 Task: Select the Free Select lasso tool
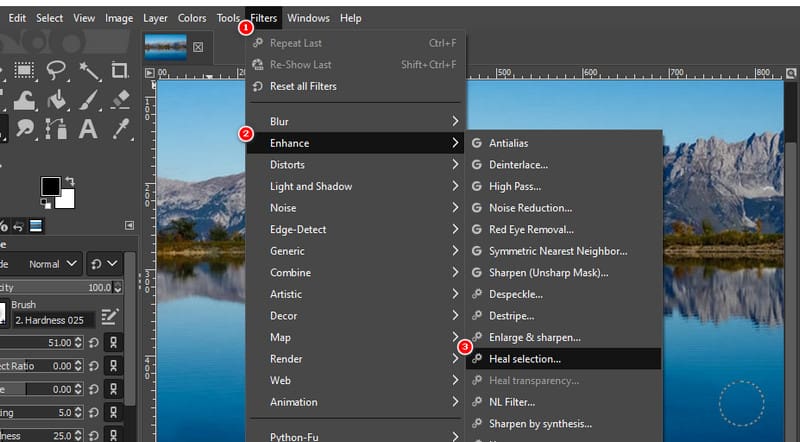[57, 70]
